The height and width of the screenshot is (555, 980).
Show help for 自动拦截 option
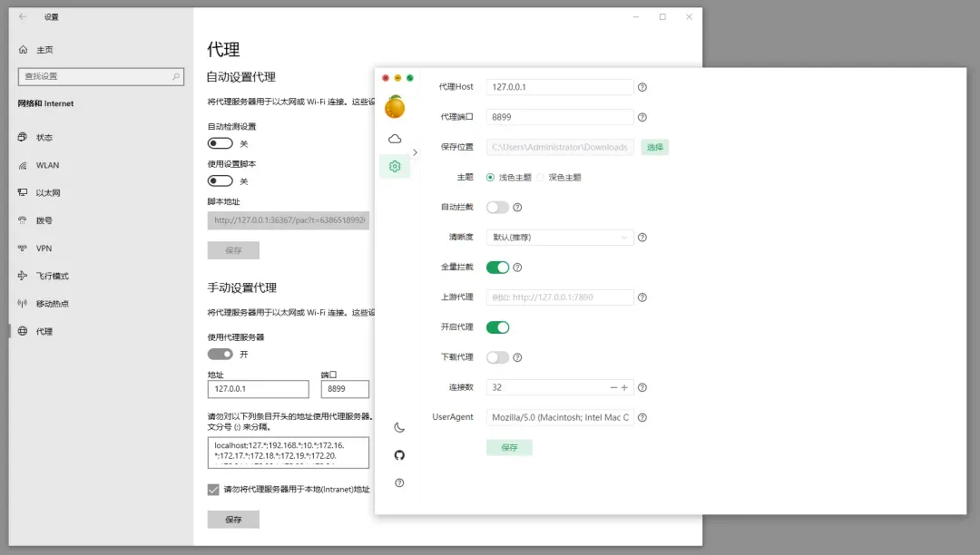pyautogui.click(x=517, y=208)
